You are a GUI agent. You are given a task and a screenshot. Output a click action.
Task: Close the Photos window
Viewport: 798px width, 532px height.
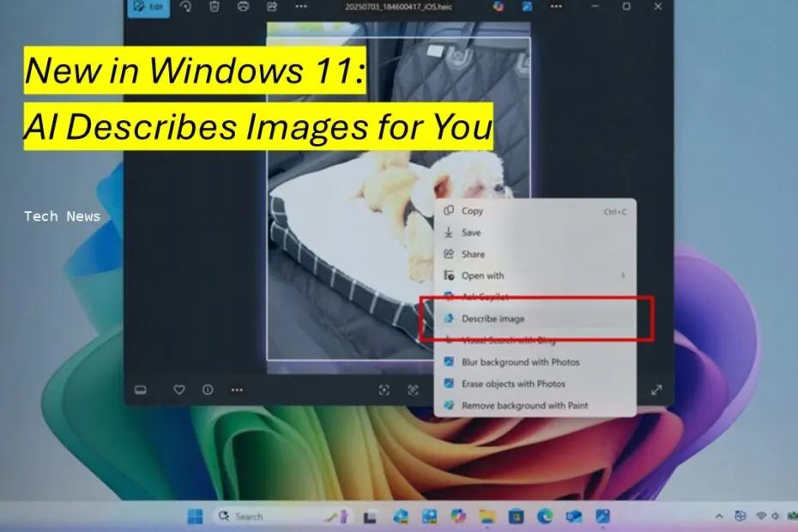coord(658,6)
